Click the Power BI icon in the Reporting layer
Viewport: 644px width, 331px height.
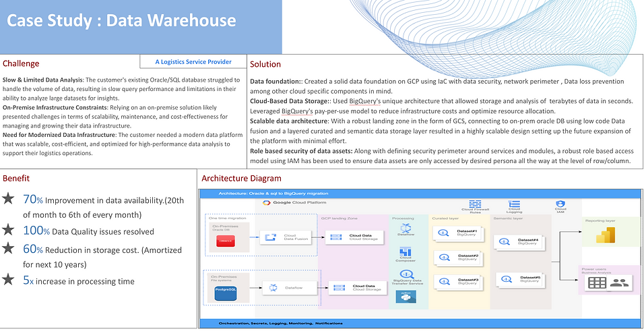tap(604, 235)
